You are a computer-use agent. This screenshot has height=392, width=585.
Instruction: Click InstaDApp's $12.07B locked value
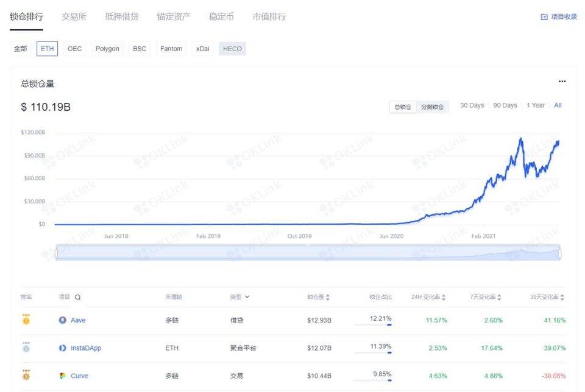tap(319, 348)
